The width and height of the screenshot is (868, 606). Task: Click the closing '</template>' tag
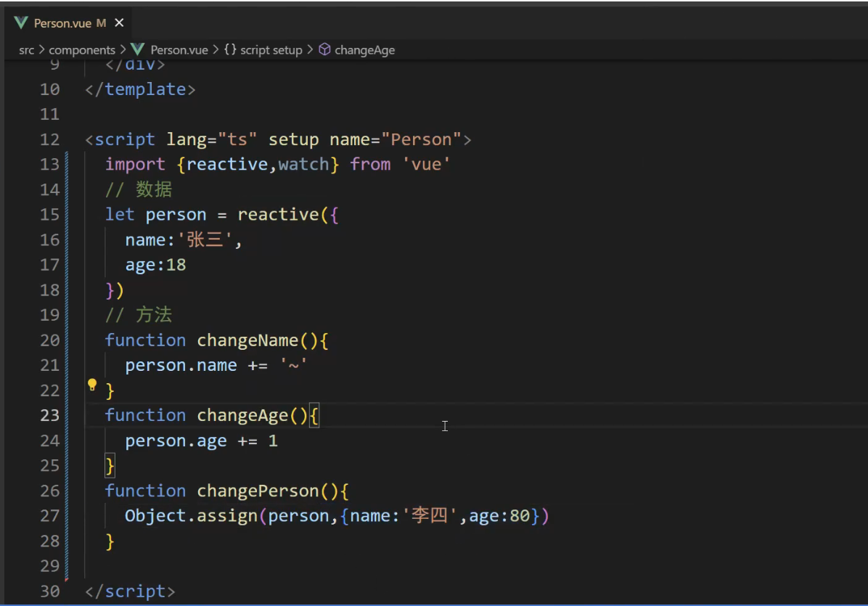pos(141,89)
